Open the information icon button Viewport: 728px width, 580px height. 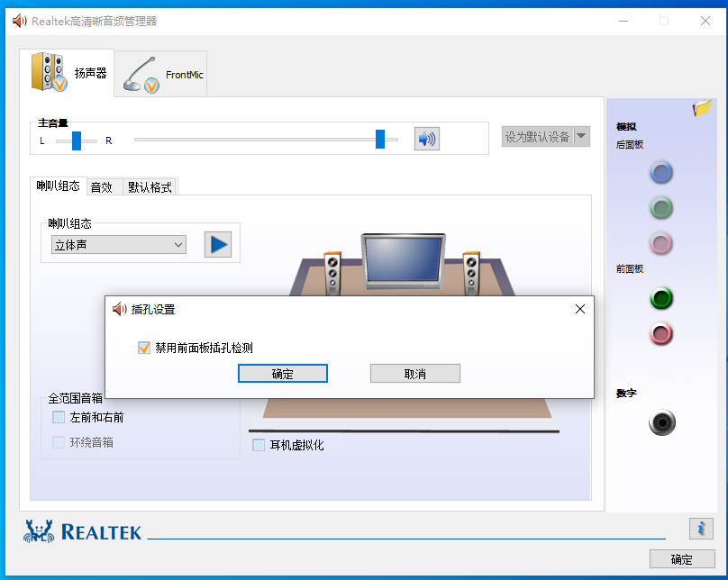pyautogui.click(x=701, y=529)
